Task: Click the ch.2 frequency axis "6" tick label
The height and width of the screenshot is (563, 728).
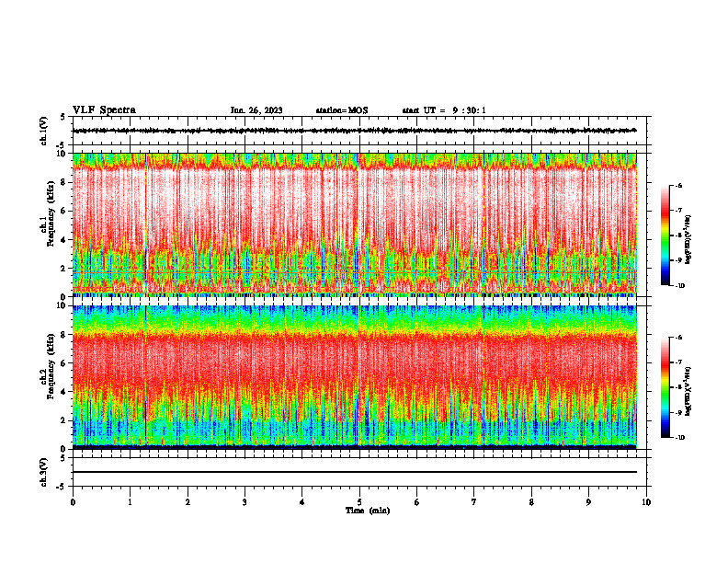Action: pos(63,363)
